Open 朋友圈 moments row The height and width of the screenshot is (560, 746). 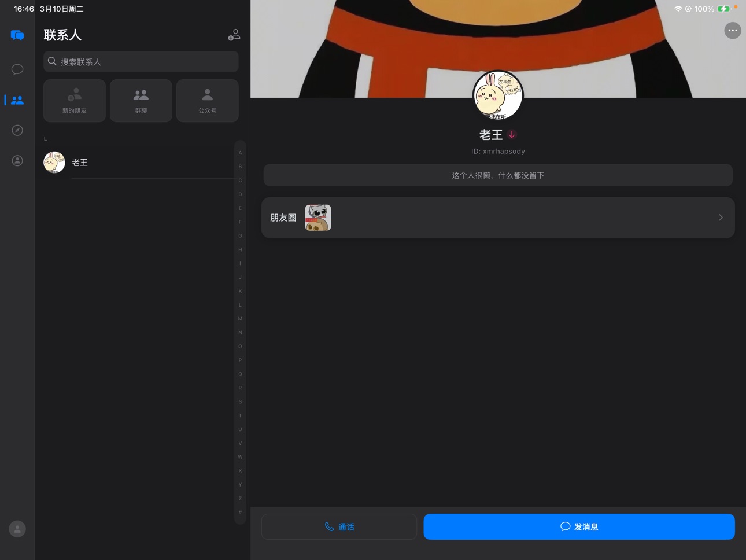[x=498, y=218]
